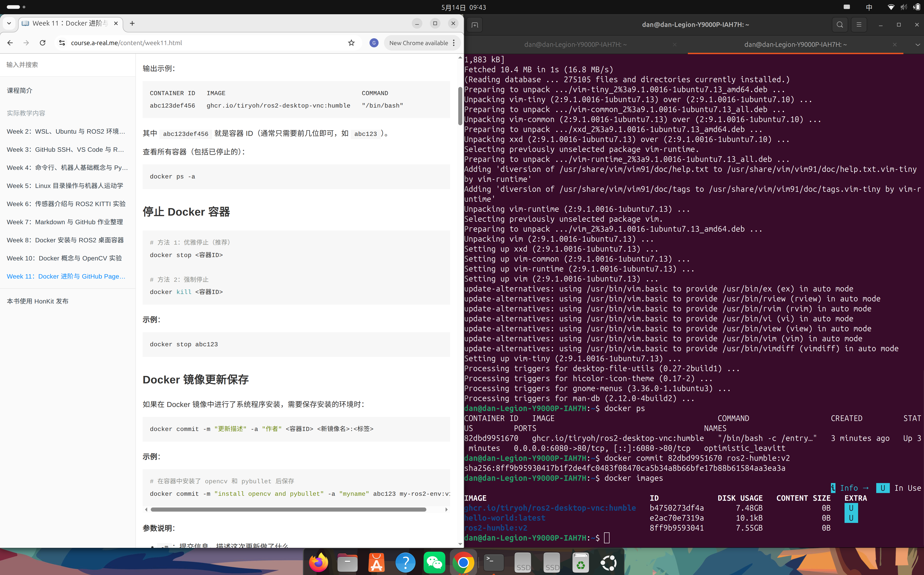
Task: Click the hello-world:latest image name in terminal
Action: 505,518
